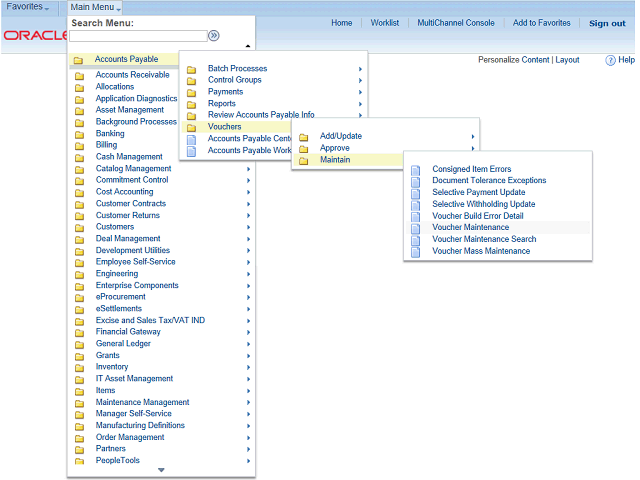Image resolution: width=640 pixels, height=480 pixels.
Task: Open the Asset Management menu
Action: 130,110
